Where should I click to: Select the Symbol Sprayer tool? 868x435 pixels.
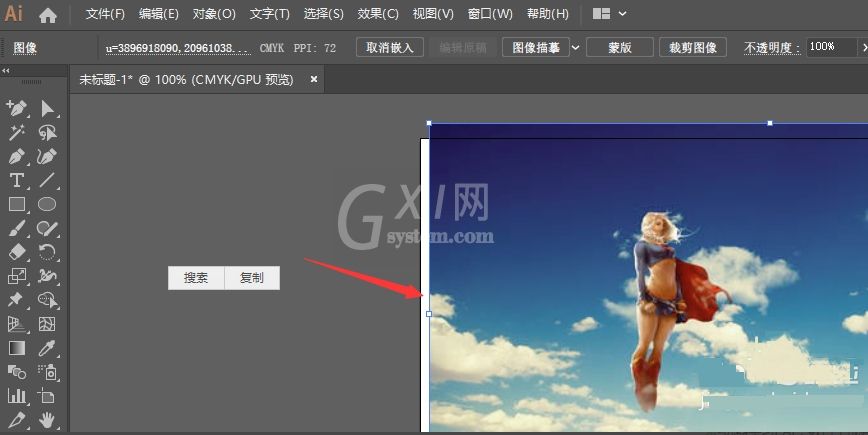pos(48,372)
